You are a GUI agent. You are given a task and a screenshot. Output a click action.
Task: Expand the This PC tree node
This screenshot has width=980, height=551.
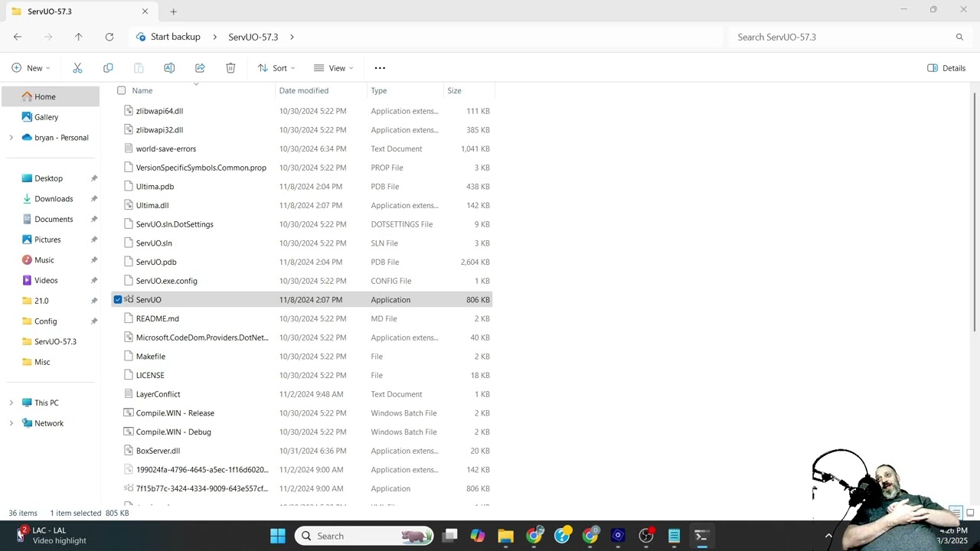[x=11, y=403]
